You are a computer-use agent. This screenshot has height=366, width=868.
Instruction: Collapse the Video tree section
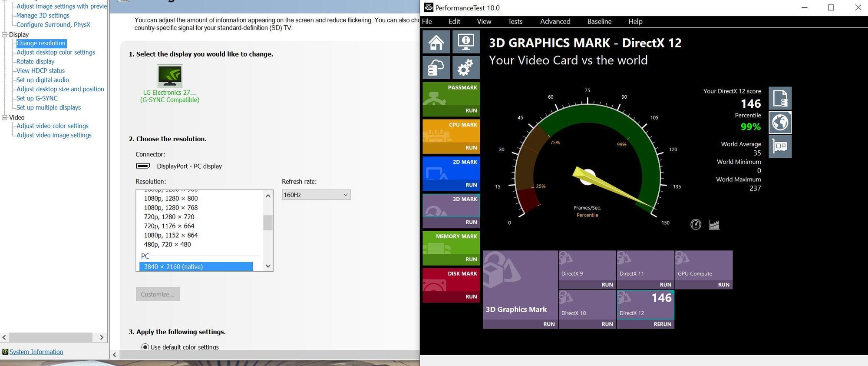(4, 117)
